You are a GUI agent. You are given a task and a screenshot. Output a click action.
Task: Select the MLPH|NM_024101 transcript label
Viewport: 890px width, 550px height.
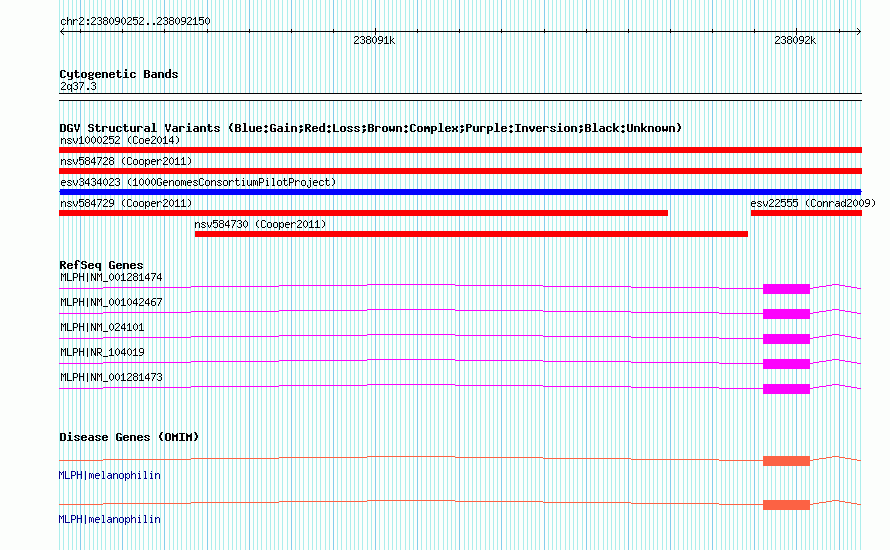coord(102,328)
